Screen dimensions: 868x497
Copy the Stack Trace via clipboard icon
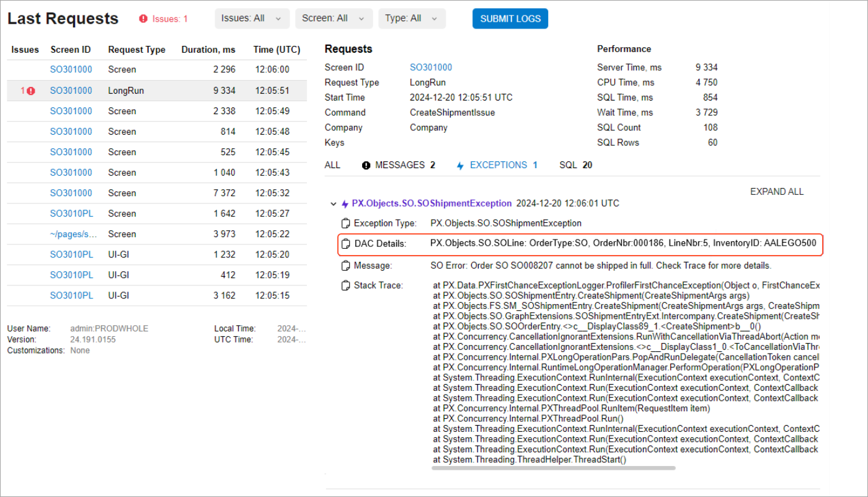[346, 286]
